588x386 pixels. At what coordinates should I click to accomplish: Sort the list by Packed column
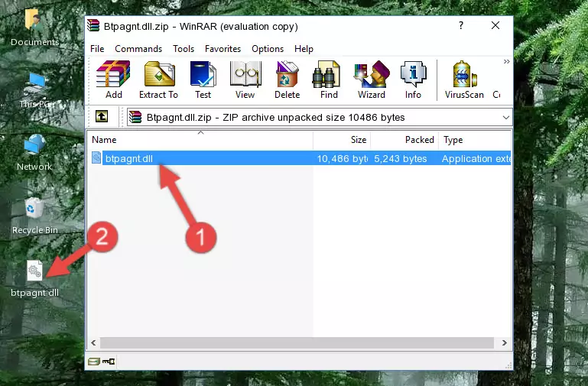[x=404, y=140]
